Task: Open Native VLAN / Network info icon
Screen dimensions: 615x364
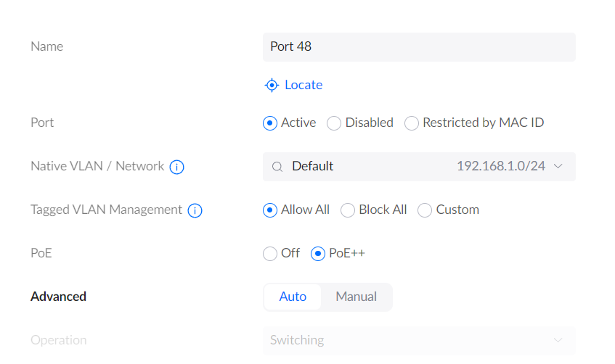Action: coord(176,167)
